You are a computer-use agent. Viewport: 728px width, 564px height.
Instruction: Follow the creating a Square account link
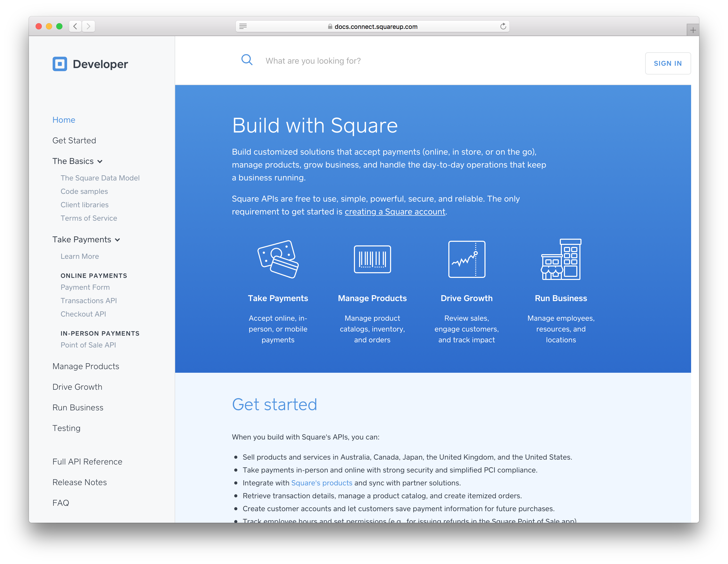pyautogui.click(x=395, y=212)
